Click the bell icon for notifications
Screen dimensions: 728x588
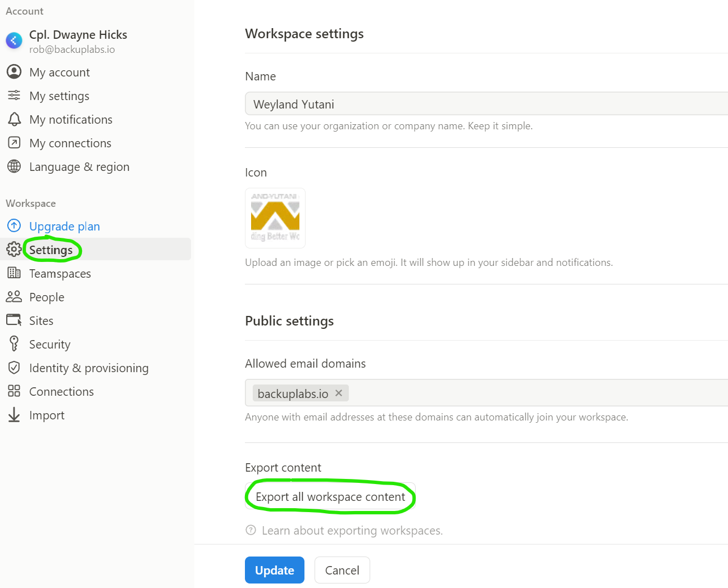point(14,119)
